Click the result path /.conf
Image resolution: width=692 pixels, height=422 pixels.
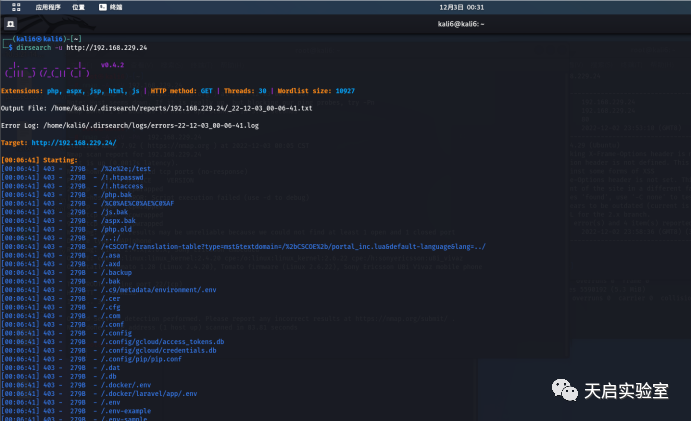[113, 324]
